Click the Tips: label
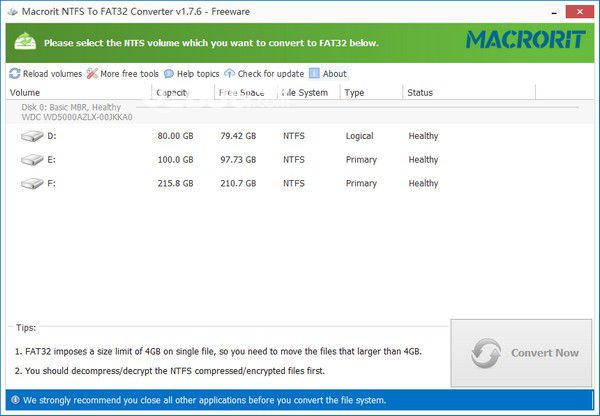Screen dimensions: 600x416 [x=26, y=328]
